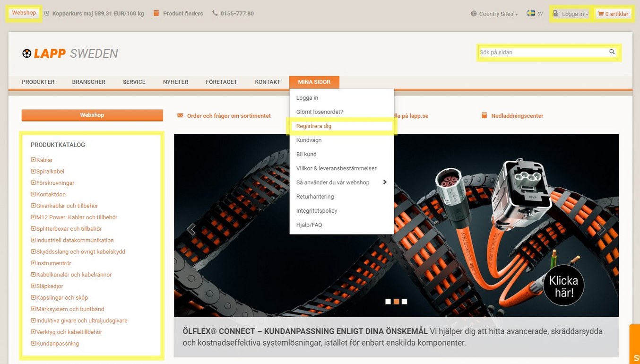This screenshot has height=364, width=640.
Task: Open Induktiva givare och ultraljudsgivare
Action: click(x=82, y=321)
